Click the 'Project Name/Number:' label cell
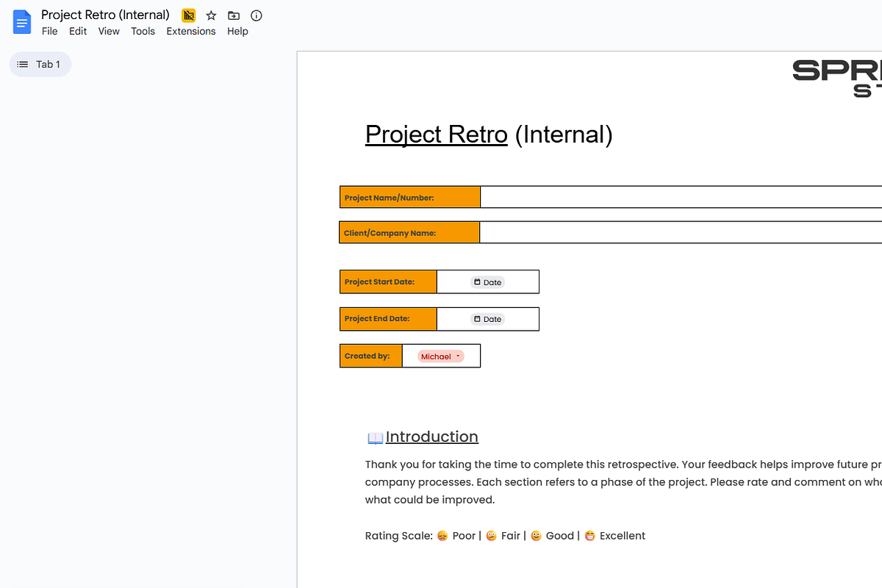This screenshot has height=588, width=882. tap(410, 197)
